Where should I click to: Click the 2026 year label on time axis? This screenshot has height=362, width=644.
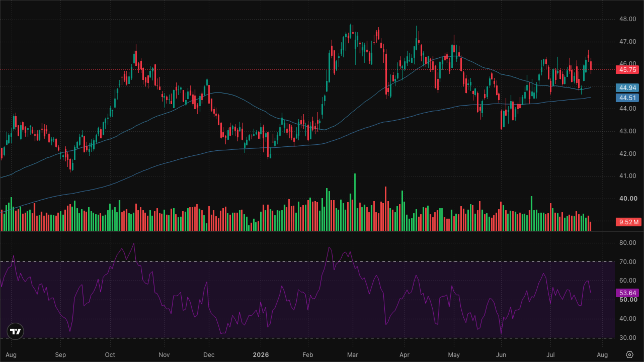click(x=261, y=355)
